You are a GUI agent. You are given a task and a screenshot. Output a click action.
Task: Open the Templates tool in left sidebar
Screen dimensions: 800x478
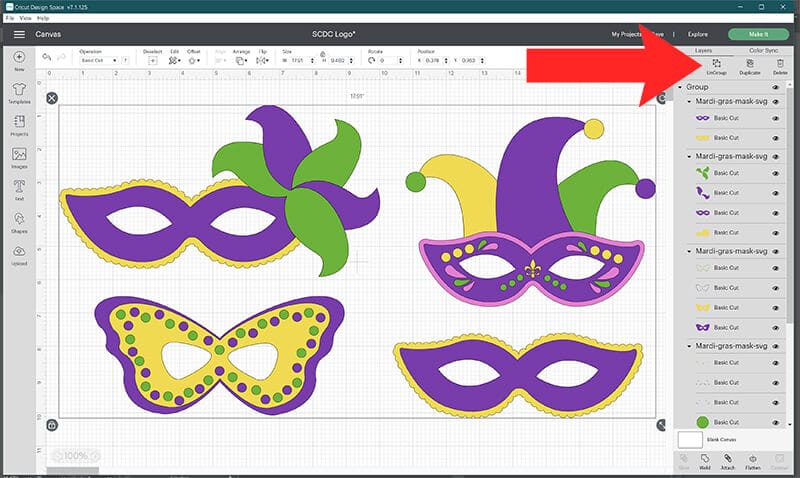point(19,93)
